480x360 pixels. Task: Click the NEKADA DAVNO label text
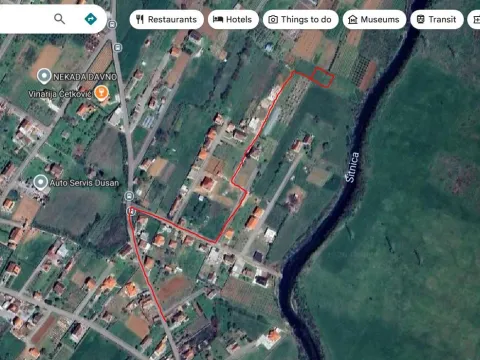[x=85, y=77]
